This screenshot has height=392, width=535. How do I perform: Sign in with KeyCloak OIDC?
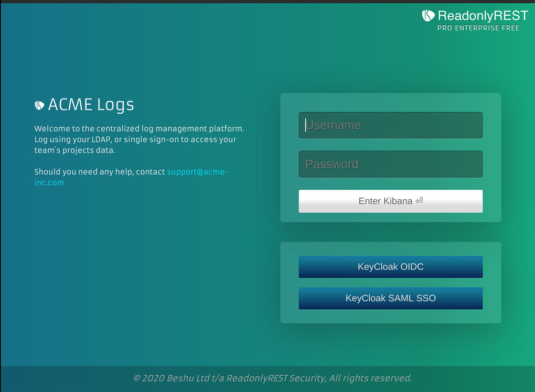(x=390, y=267)
